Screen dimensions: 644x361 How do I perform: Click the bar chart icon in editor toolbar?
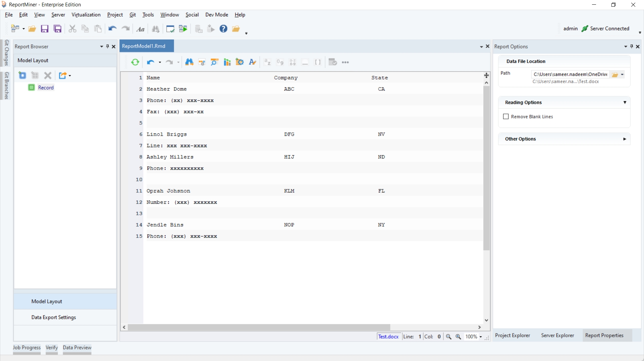227,62
